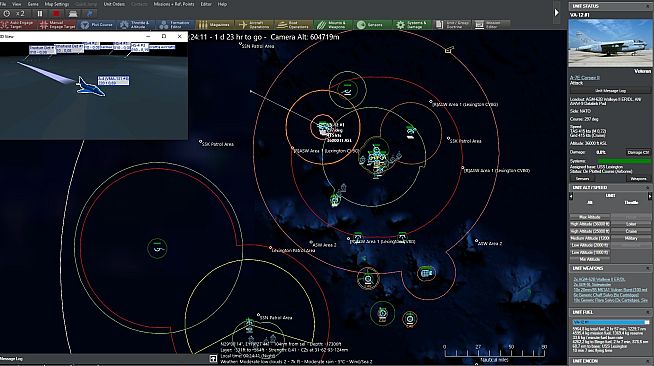This screenshot has width=654, height=366.
Task: Click the Damage Ctrl button
Action: [638, 152]
